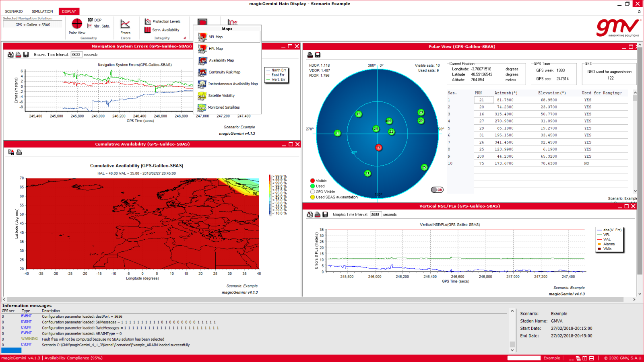
Task: Choose Availability Map entry
Action: pos(227,60)
